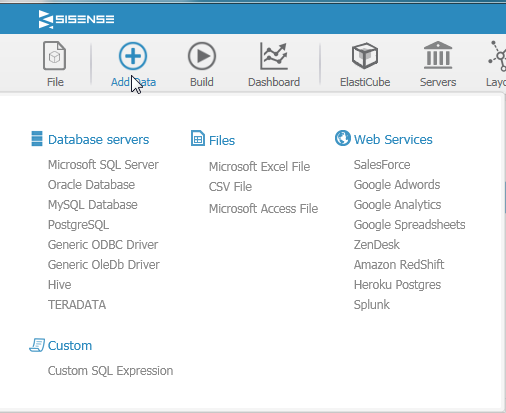
Task: Open the File toolbar icon
Action: click(x=55, y=56)
